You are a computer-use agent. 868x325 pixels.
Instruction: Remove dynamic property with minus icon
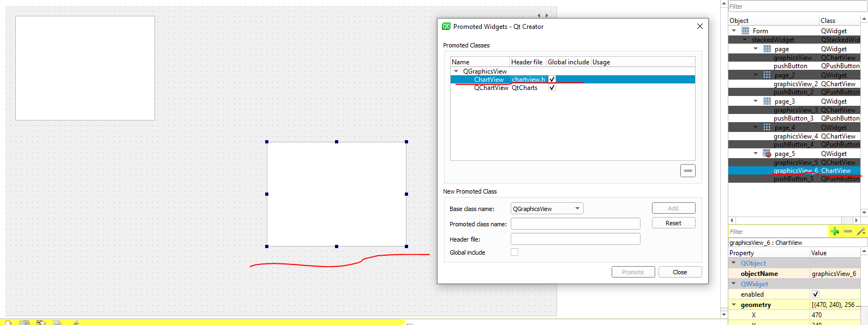tap(848, 231)
